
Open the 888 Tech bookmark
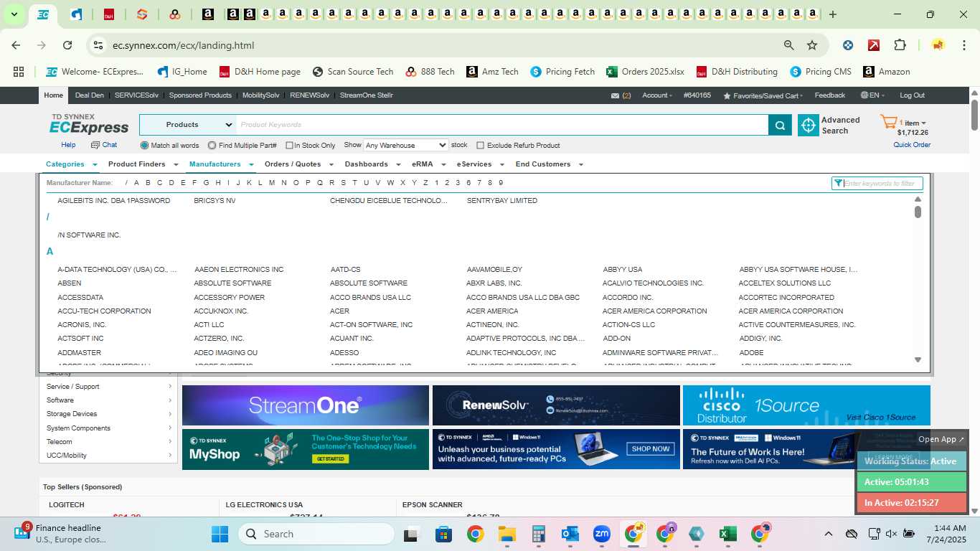[x=430, y=72]
